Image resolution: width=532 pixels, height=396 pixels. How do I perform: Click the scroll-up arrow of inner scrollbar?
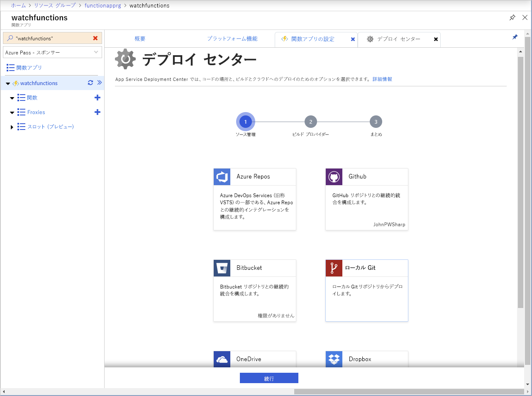coord(520,52)
